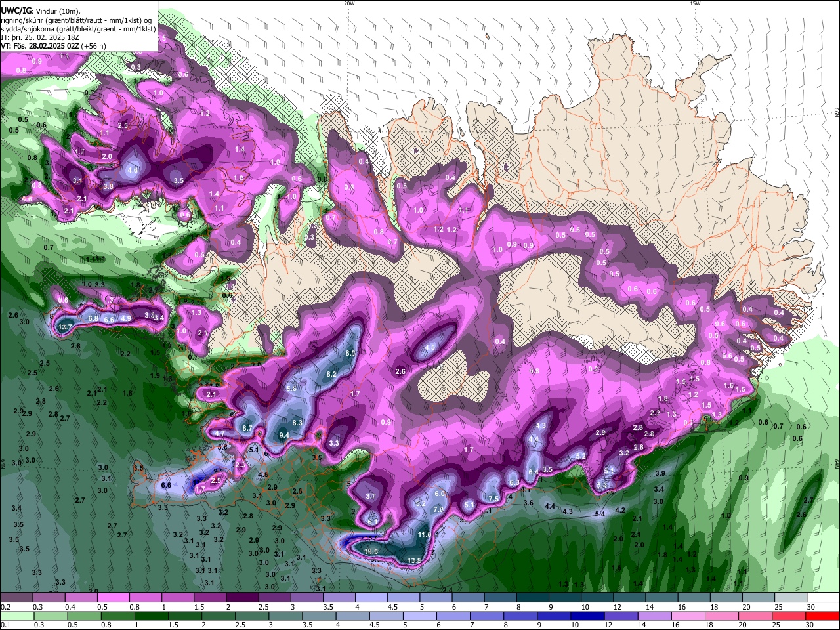Click the 4.9 value on the west peninsula
The image size is (840, 630).
click(127, 318)
